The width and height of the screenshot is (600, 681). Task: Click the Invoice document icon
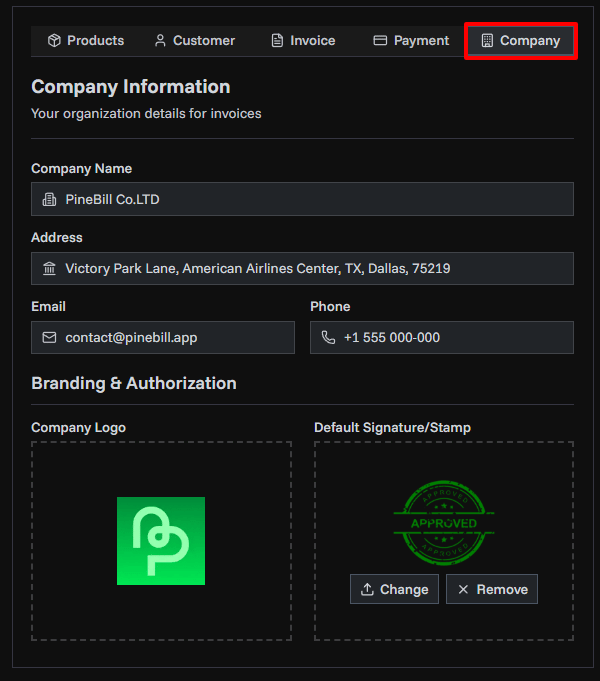tap(277, 40)
